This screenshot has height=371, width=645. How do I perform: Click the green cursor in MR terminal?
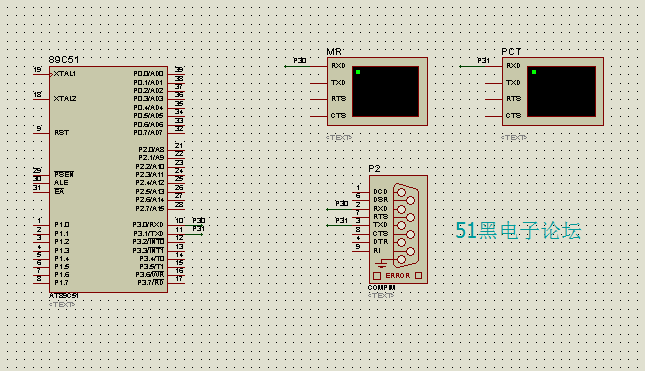(x=358, y=72)
